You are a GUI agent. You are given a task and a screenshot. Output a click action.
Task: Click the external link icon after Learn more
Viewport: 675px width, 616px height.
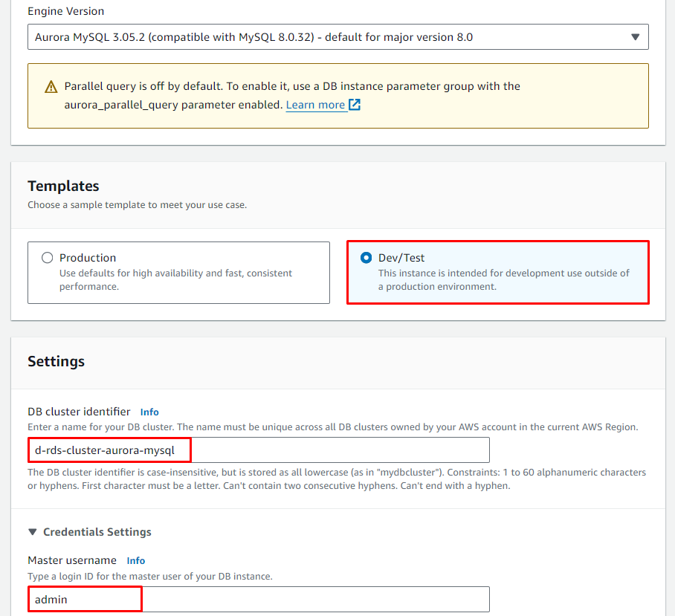[x=355, y=105]
